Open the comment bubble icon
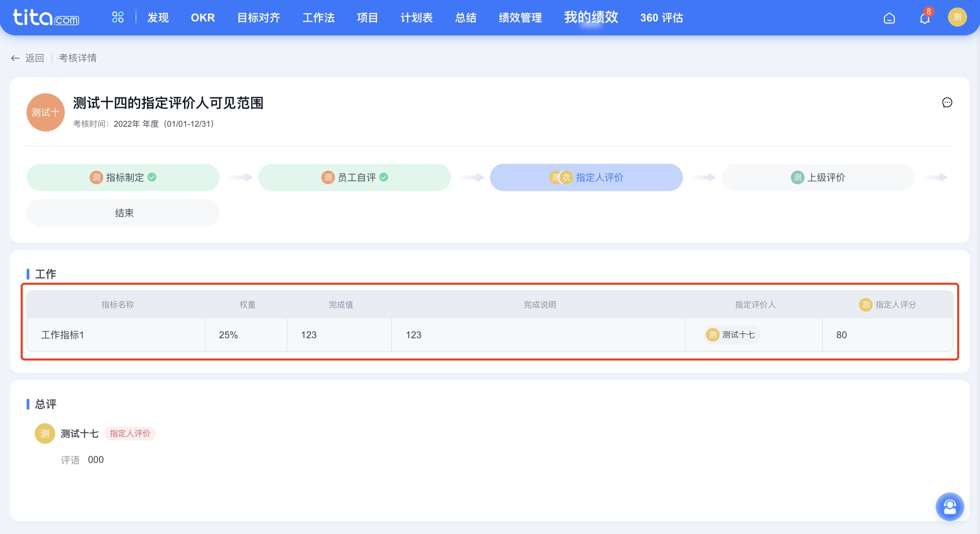 click(947, 103)
